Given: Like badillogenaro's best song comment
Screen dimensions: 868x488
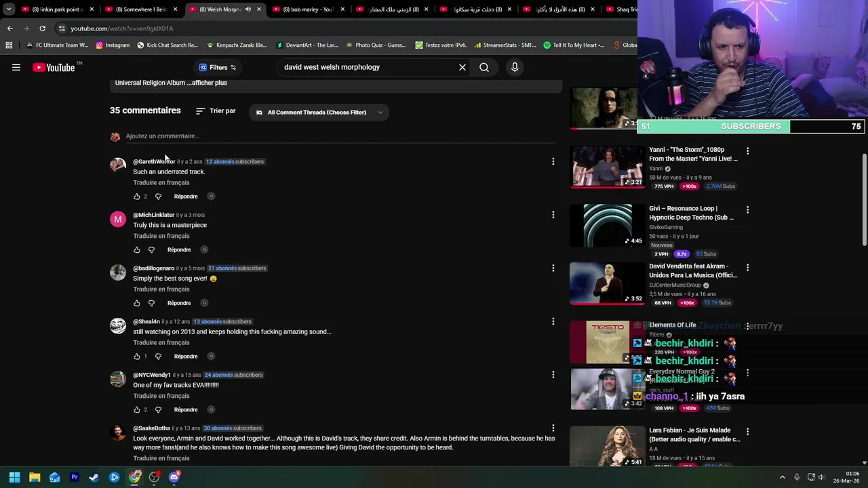Looking at the screenshot, I should (137, 303).
